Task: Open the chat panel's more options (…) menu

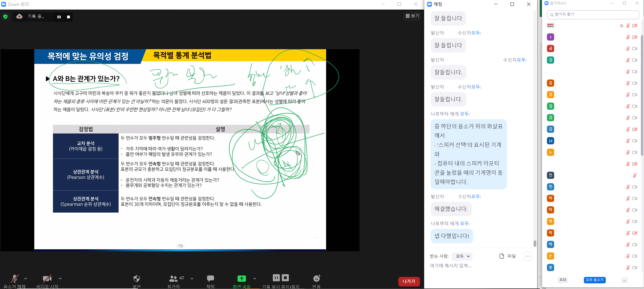Action: click(527, 256)
